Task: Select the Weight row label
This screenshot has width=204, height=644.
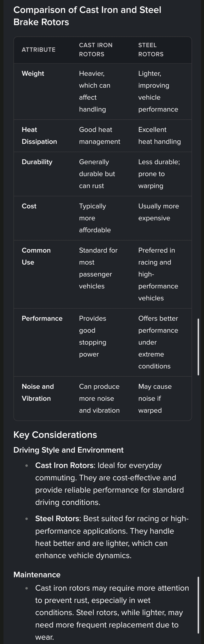Action: coord(33,73)
